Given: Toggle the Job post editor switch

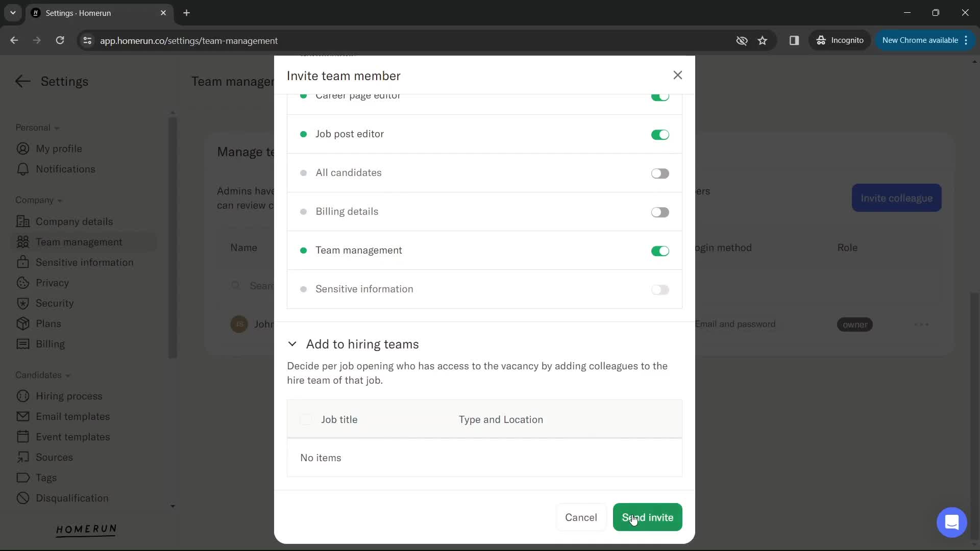Looking at the screenshot, I should (x=659, y=135).
